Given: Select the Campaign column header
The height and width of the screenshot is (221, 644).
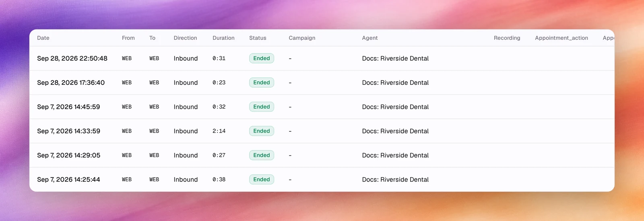Looking at the screenshot, I should pyautogui.click(x=302, y=38).
